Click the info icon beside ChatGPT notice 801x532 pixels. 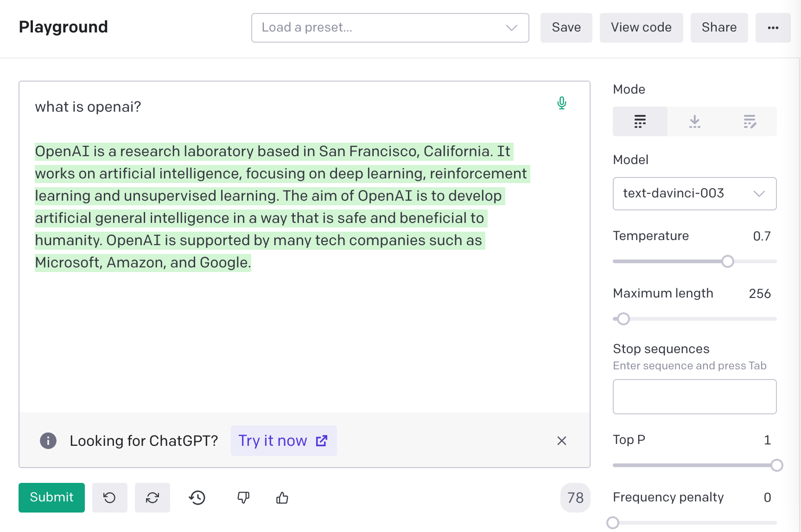click(48, 441)
